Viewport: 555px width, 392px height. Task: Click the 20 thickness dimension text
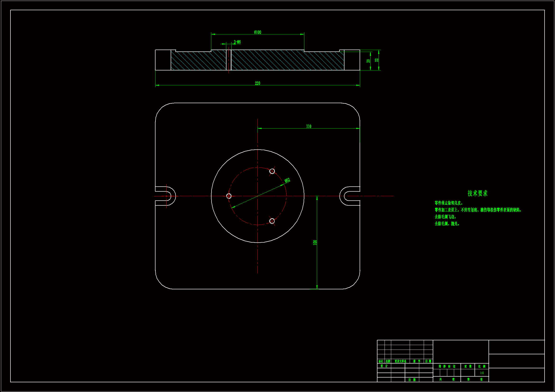click(368, 61)
